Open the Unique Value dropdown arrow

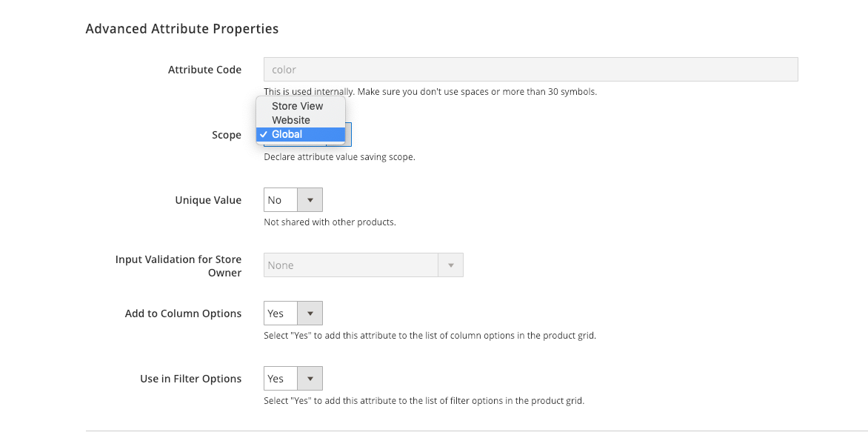pyautogui.click(x=311, y=199)
